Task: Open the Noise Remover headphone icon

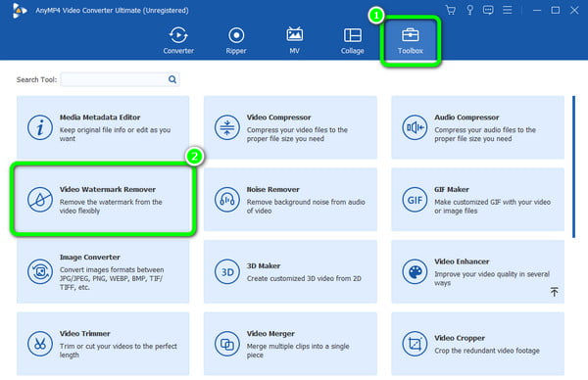Action: coord(227,200)
